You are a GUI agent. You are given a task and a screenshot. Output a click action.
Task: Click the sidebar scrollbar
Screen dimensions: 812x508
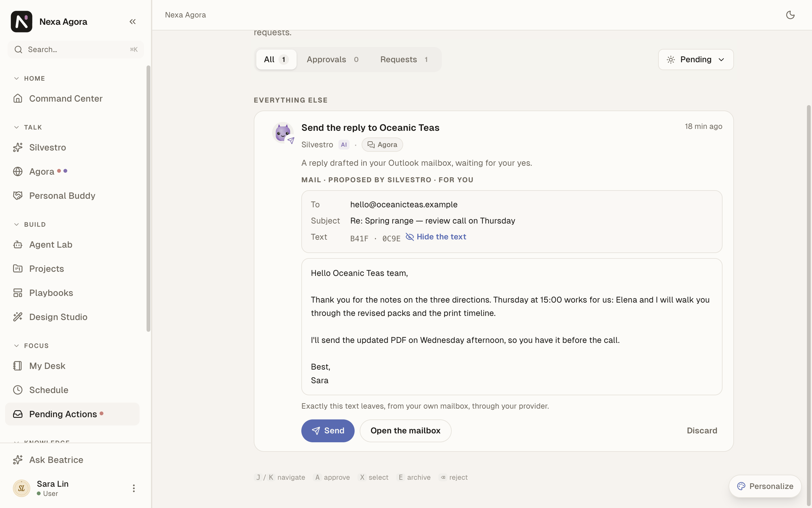[148, 198]
